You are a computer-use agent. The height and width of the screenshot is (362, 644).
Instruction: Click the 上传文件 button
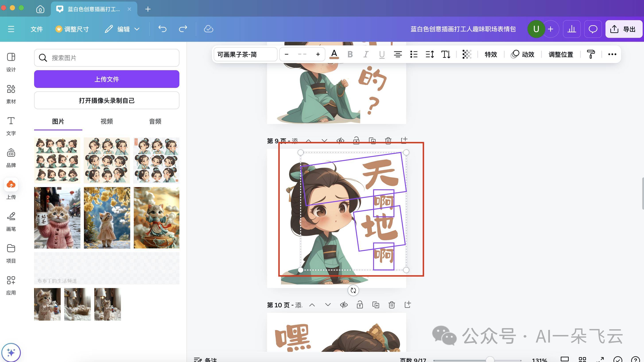(107, 79)
